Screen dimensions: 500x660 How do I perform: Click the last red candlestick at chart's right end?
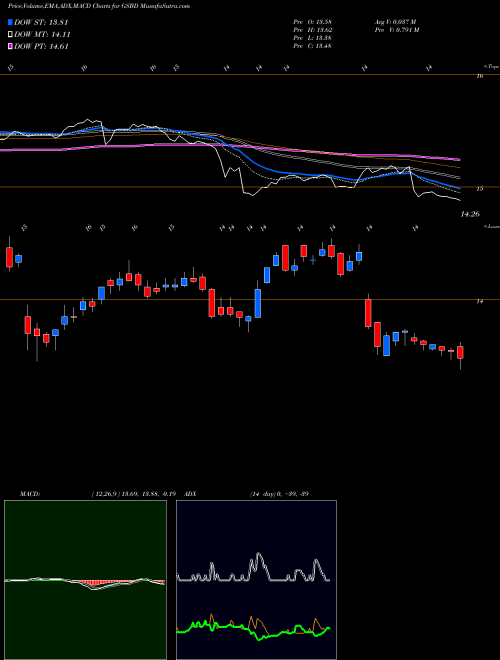point(460,353)
